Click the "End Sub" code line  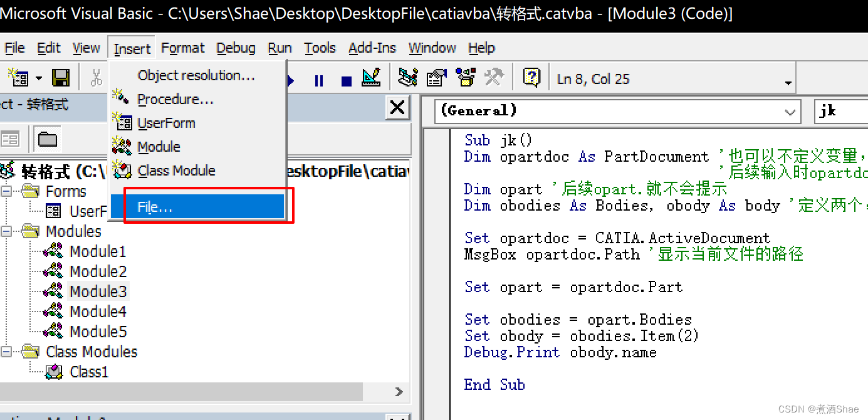[494, 385]
